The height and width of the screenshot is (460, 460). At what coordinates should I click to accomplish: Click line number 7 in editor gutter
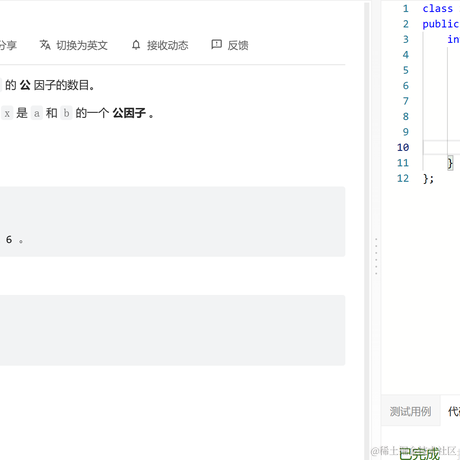coord(406,101)
